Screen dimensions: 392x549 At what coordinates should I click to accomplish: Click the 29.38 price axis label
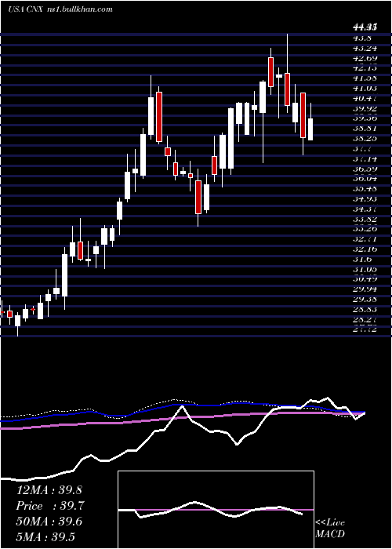pyautogui.click(x=365, y=299)
